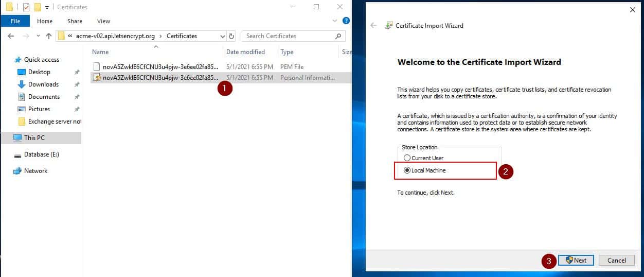Select the Current User radio button
The height and width of the screenshot is (277, 644).
click(x=407, y=158)
